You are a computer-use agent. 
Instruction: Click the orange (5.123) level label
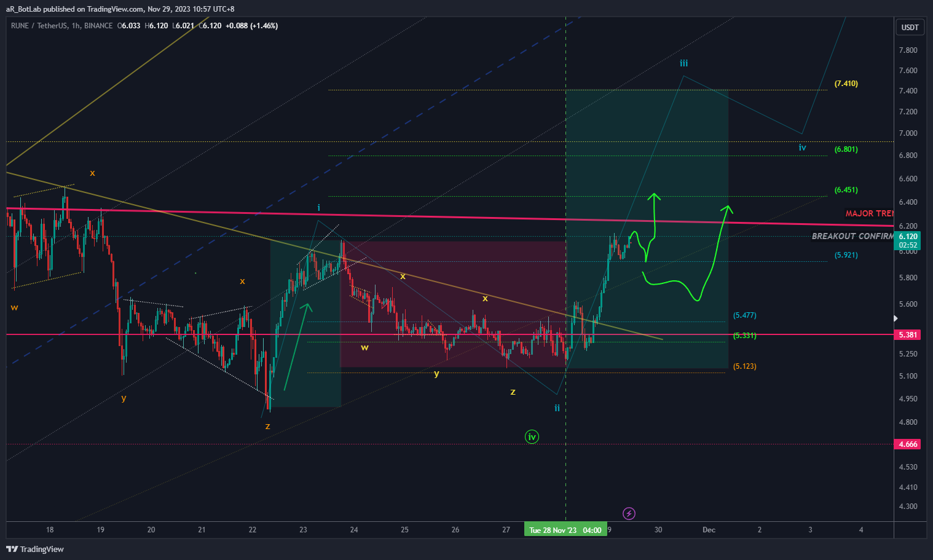[x=745, y=366]
